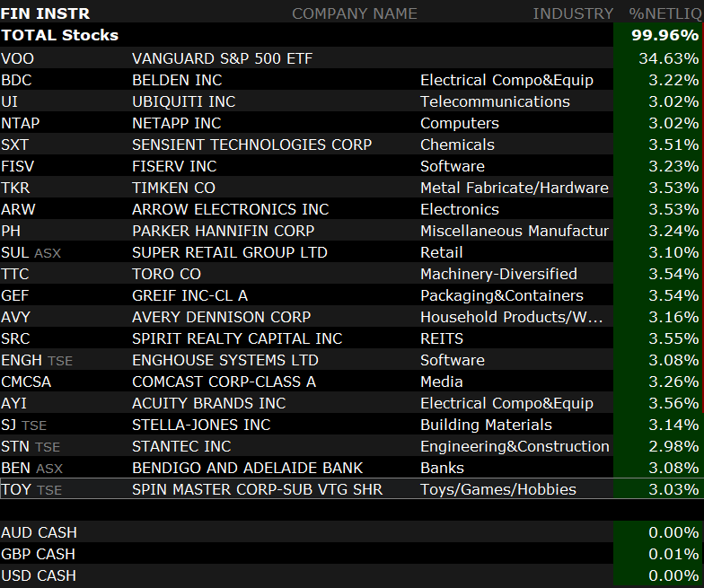Click Metal Fabricate/Hardware industry cell
704x588 pixels.
coord(515,188)
